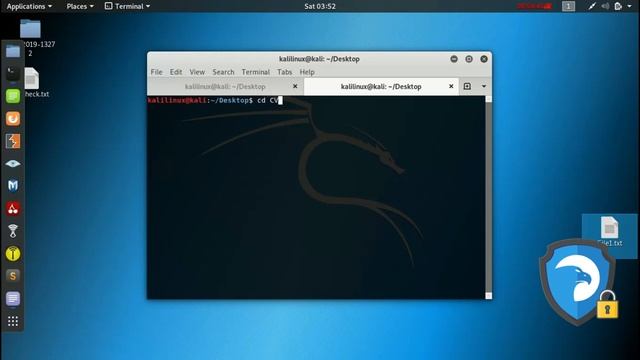The height and width of the screenshot is (360, 640).
Task: Click the pen-like icon in top bar
Action: [592, 6]
